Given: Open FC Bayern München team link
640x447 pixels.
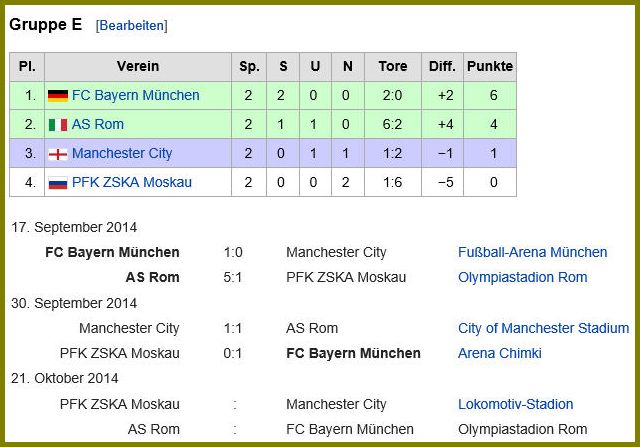Looking at the screenshot, I should (136, 96).
